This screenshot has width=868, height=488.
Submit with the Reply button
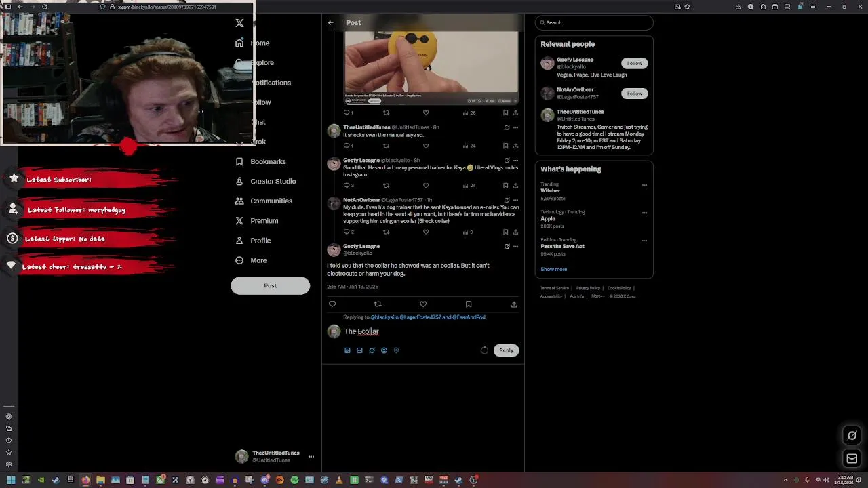(x=506, y=350)
